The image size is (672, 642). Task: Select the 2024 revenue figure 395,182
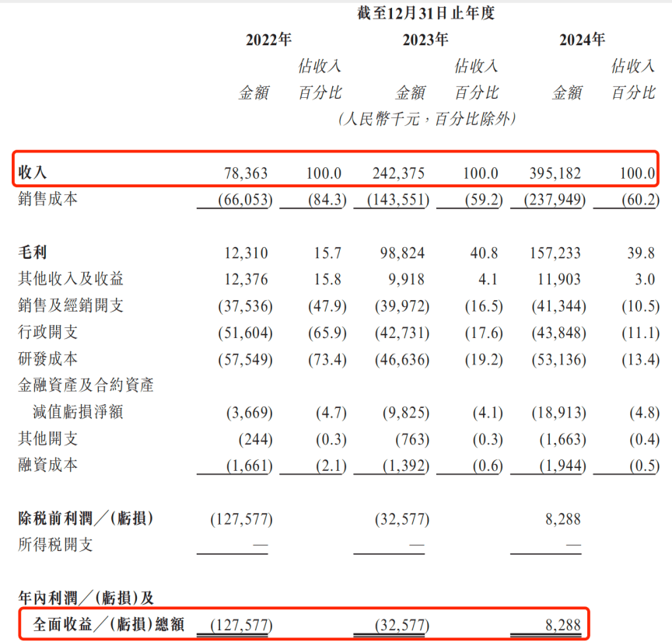point(555,173)
